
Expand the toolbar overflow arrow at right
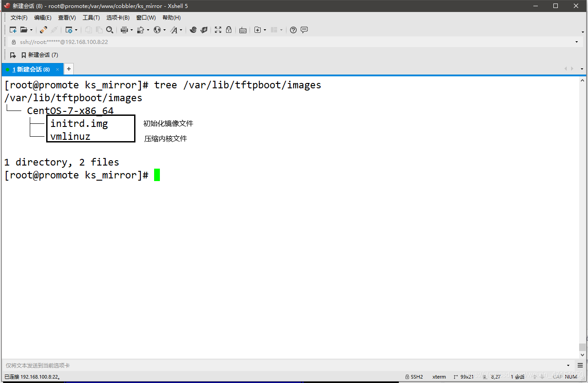point(583,32)
